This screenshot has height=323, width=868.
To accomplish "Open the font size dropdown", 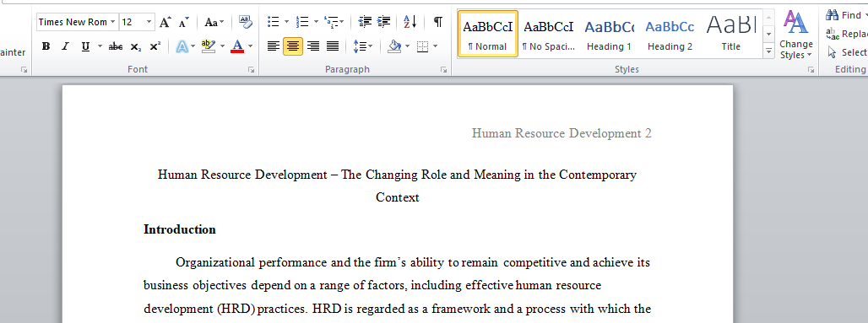I will tap(149, 22).
